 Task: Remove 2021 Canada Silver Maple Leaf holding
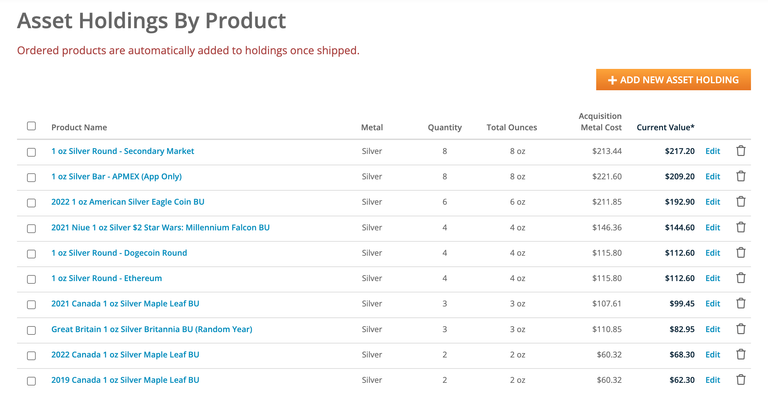pos(741,304)
